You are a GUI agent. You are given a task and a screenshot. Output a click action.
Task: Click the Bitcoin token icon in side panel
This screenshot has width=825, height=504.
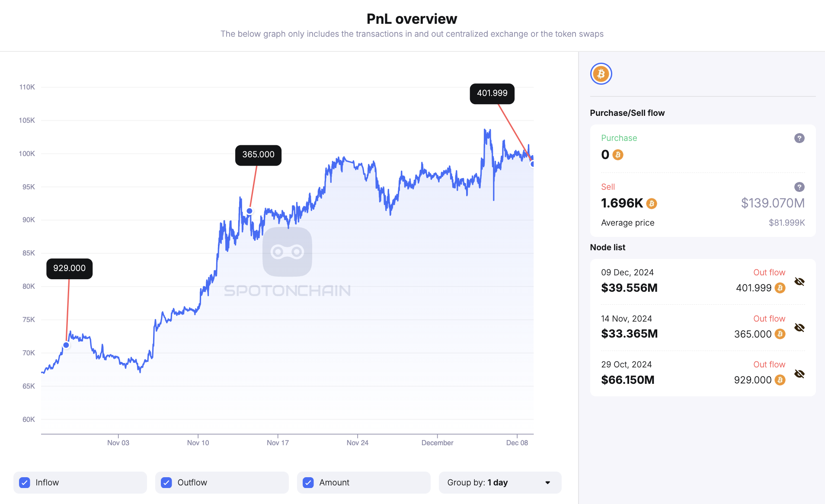(601, 74)
